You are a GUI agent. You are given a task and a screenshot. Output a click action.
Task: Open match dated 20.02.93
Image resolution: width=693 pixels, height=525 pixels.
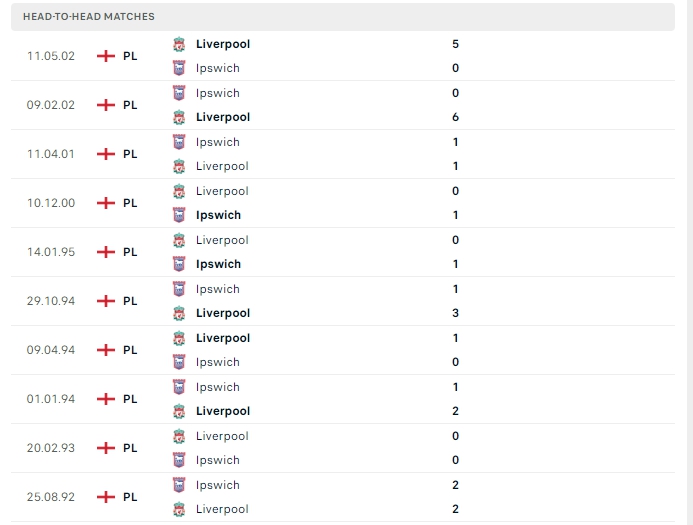click(51, 448)
